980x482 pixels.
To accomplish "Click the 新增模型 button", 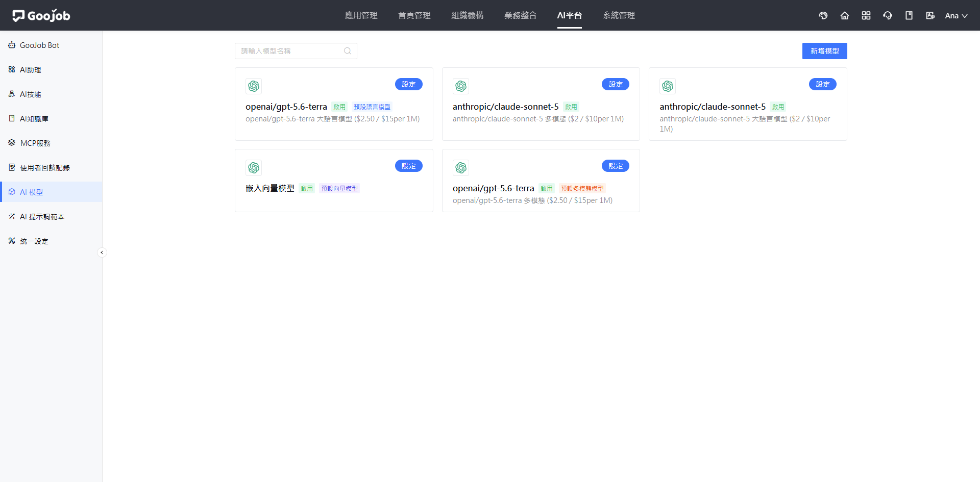I will click(x=824, y=51).
